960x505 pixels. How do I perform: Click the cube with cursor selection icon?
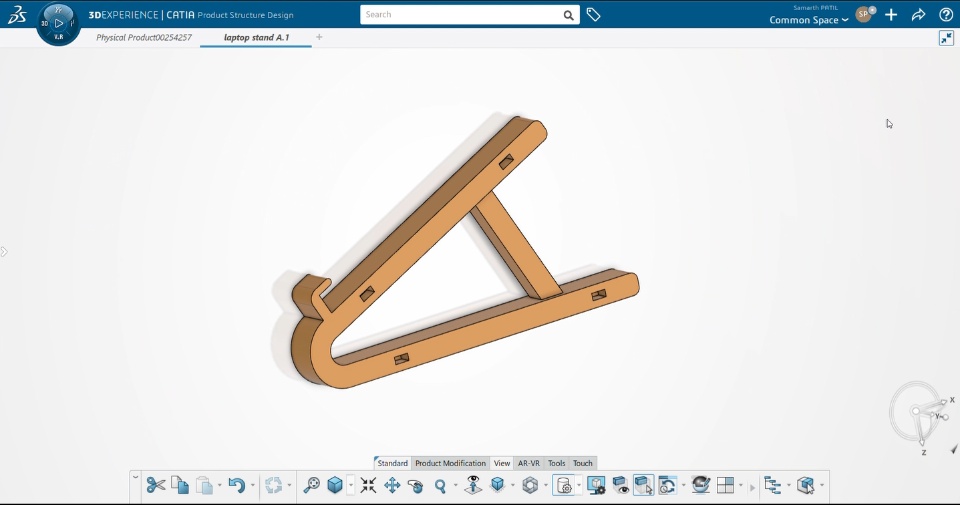pyautogui.click(x=806, y=485)
